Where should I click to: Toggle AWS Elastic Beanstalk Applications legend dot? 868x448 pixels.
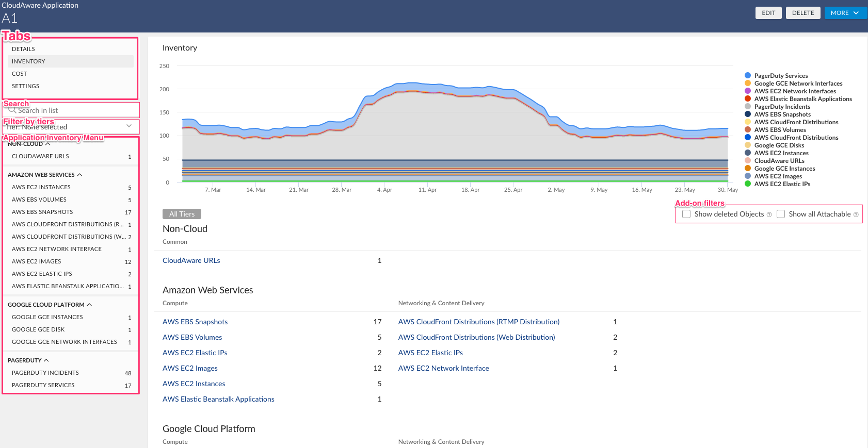pos(748,98)
